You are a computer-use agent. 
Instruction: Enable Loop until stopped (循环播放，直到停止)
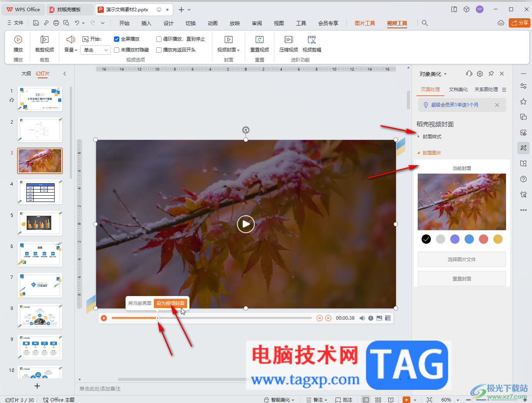pos(159,39)
